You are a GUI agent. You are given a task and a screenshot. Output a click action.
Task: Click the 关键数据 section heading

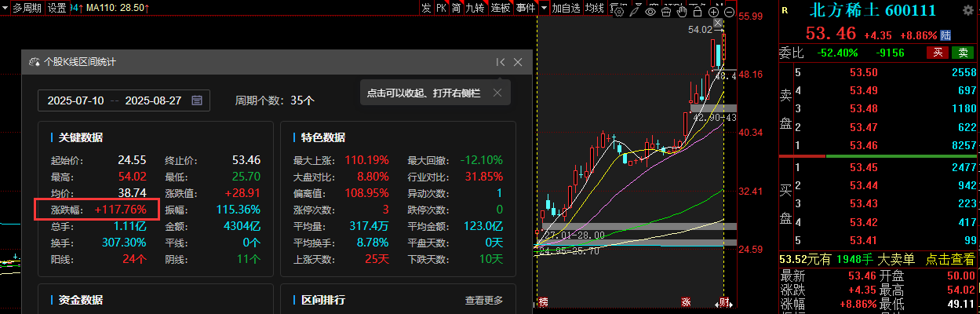[80, 137]
